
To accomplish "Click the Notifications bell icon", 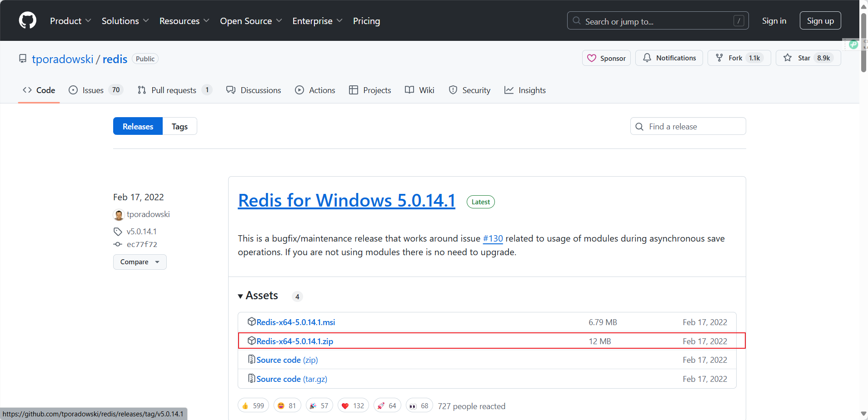I will (647, 58).
